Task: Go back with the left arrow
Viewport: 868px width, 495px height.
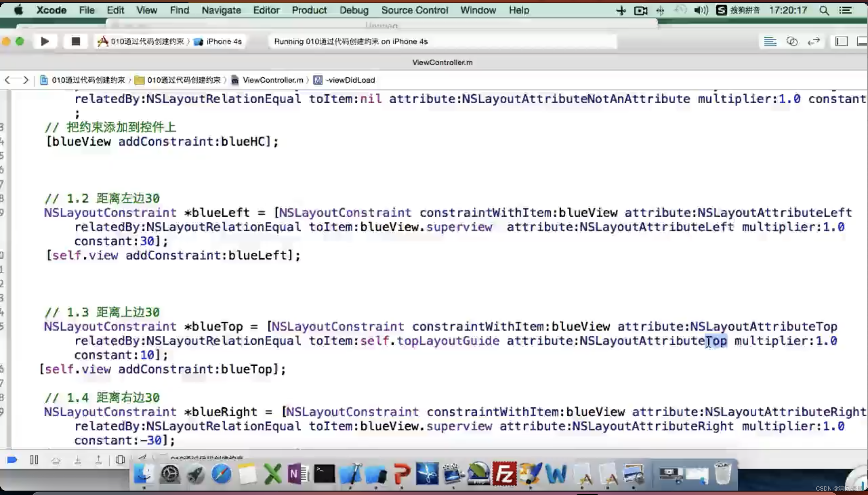Action: 7,80
